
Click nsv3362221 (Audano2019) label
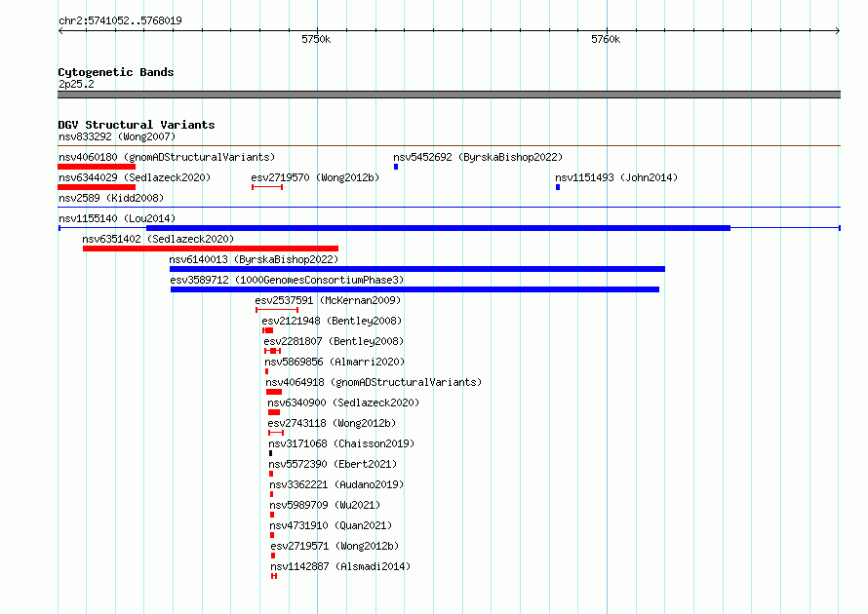point(336,484)
